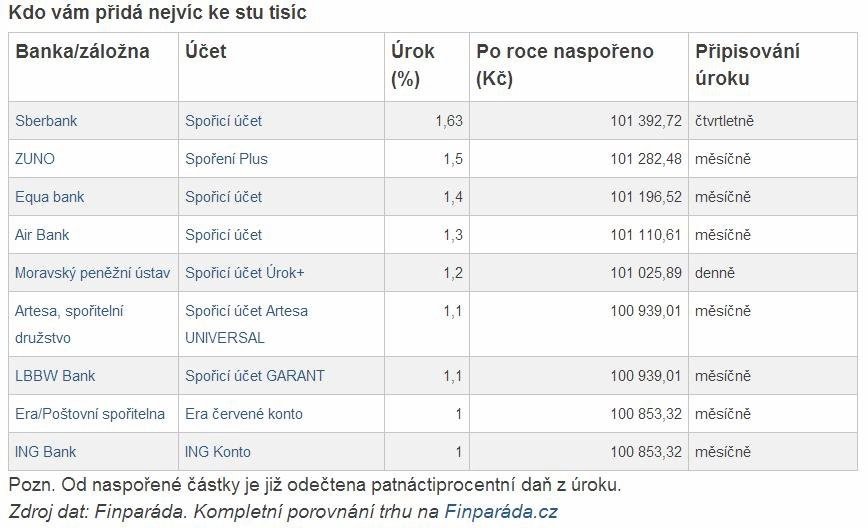Click the Equa bank link
The image size is (868, 528).
[x=50, y=197]
